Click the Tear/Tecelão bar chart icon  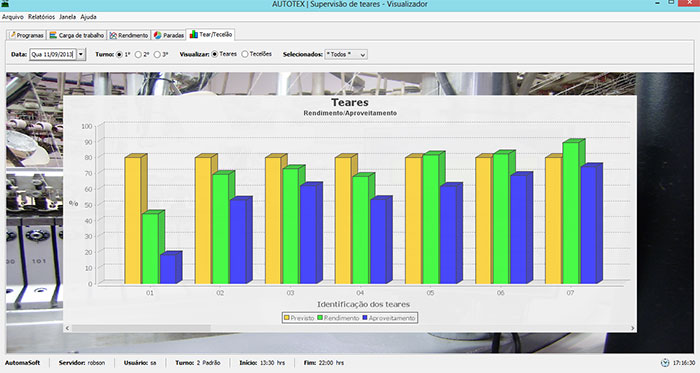click(193, 34)
